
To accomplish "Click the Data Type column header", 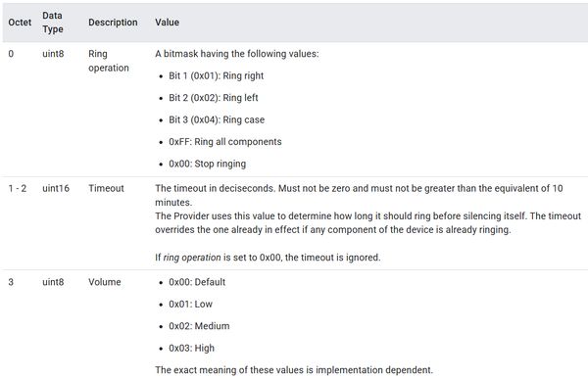I will [53, 23].
